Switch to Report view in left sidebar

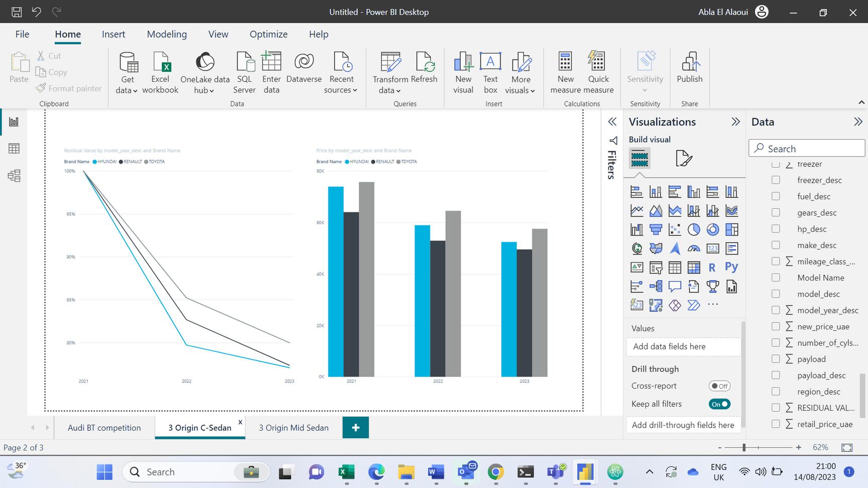14,121
